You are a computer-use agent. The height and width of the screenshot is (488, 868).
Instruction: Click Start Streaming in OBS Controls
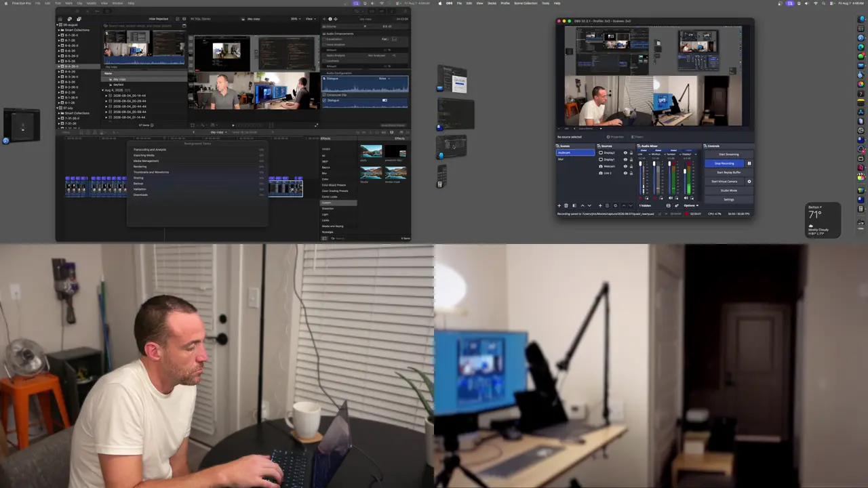click(729, 155)
